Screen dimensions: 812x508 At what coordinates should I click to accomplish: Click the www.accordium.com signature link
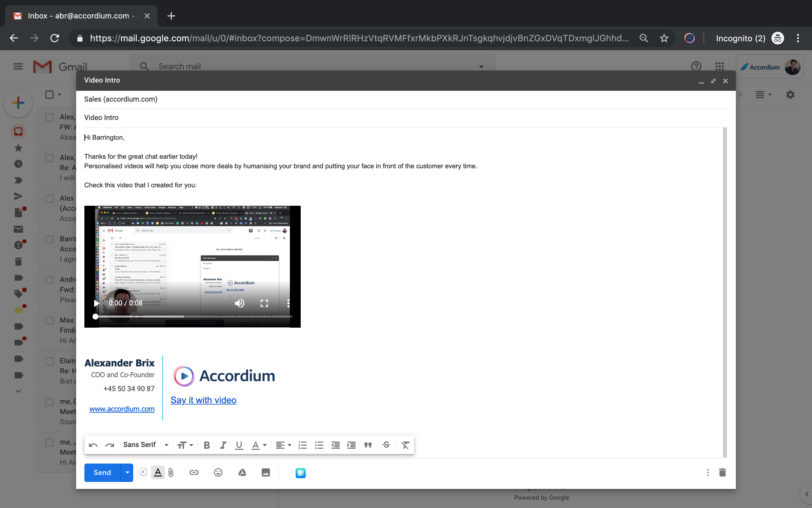click(122, 409)
